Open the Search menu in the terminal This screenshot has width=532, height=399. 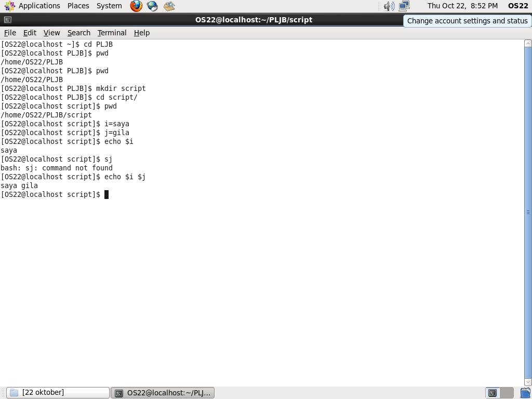click(78, 32)
